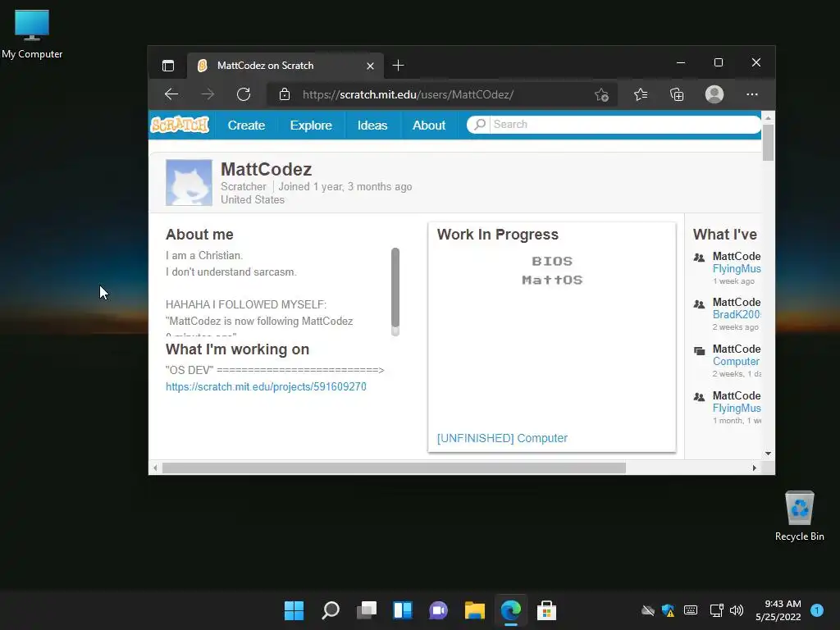The height and width of the screenshot is (630, 840).
Task: Open Task View on the taskbar
Action: tap(367, 610)
